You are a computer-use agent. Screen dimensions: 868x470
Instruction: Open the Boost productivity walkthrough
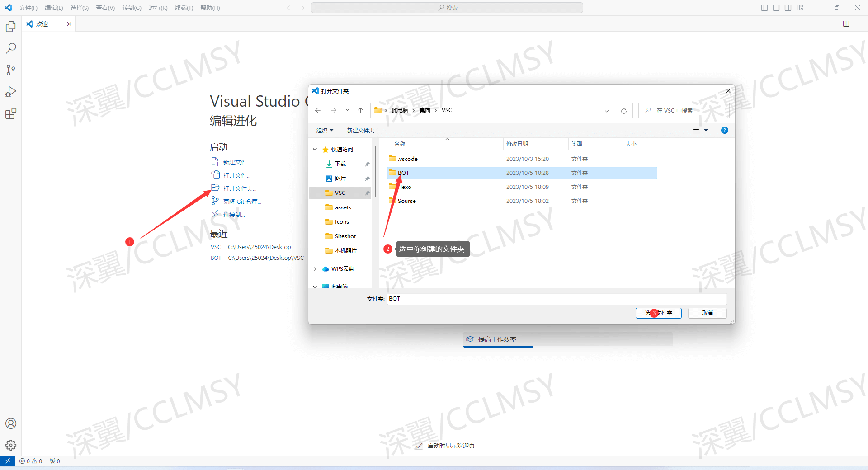[x=568, y=339]
